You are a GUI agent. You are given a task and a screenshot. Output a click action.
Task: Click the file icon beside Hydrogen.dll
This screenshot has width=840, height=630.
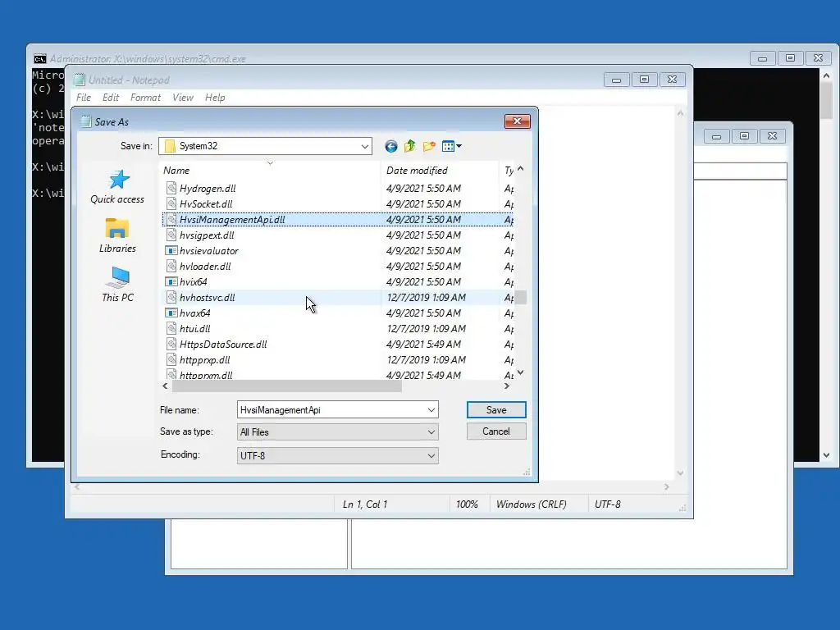point(171,188)
